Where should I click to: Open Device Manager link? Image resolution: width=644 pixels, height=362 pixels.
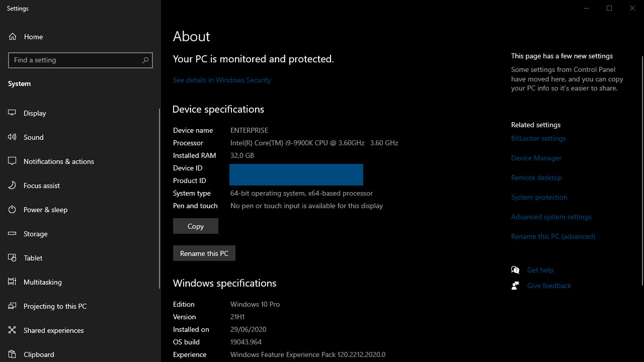point(536,158)
